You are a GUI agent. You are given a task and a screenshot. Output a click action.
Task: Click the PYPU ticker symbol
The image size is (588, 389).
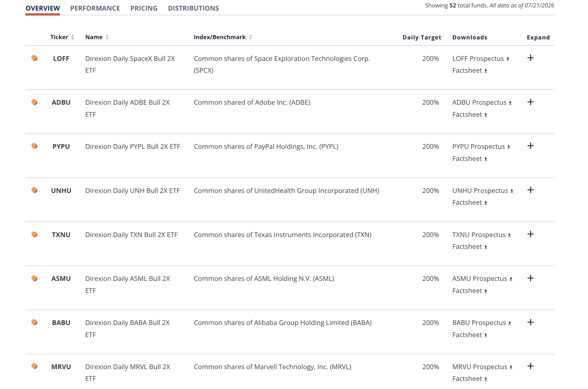[61, 147]
